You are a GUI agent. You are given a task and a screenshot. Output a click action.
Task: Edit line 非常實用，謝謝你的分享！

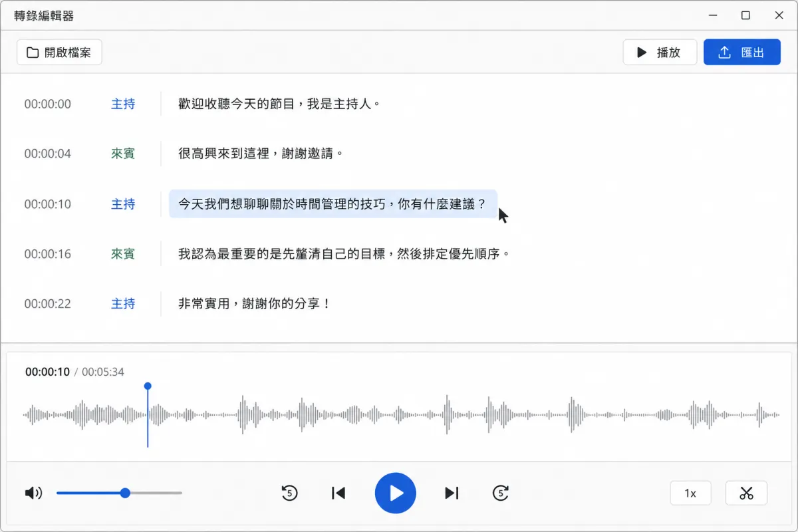[255, 304]
